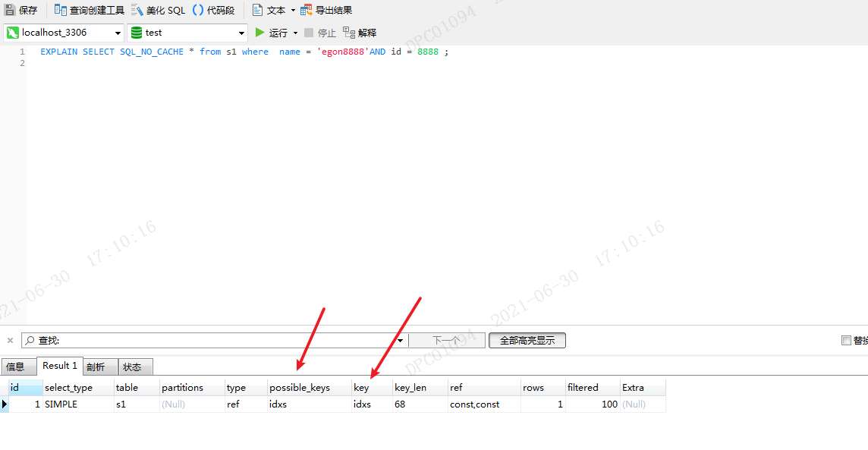Expand the find history dropdown arrow
The image size is (868, 450).
click(400, 341)
